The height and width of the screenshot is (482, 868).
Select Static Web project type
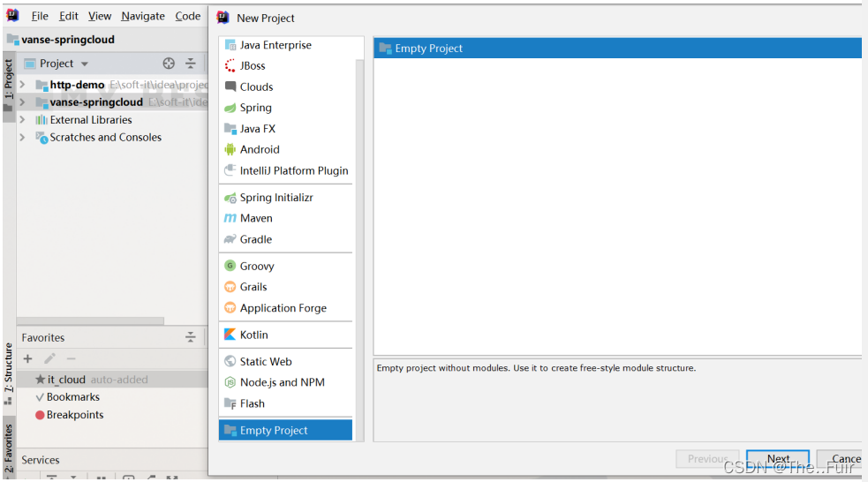(285, 361)
